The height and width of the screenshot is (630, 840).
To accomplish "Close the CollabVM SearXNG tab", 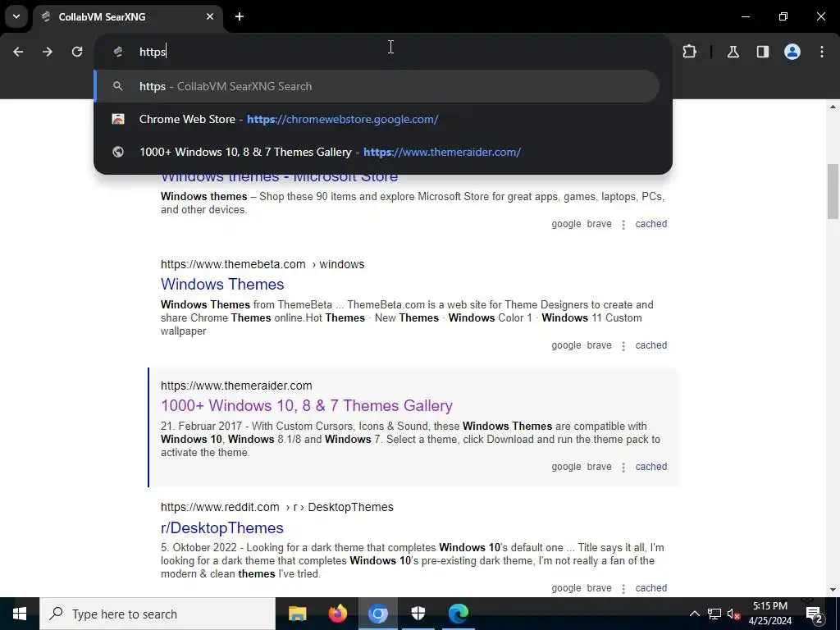I will 210,16.
